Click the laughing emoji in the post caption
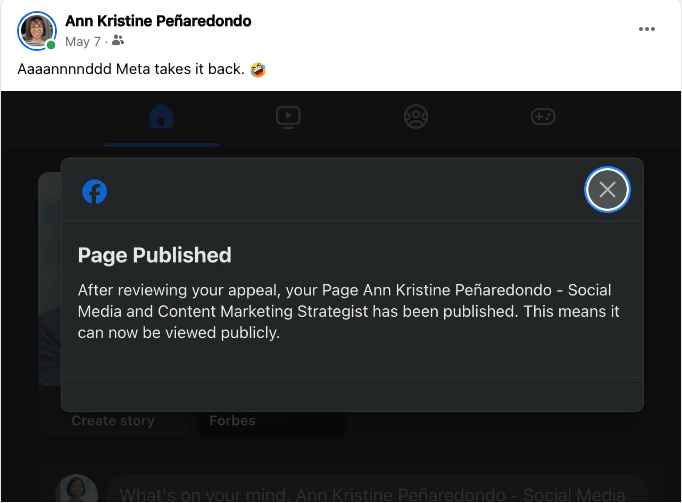Viewport: 682px width, 503px height. pos(258,70)
